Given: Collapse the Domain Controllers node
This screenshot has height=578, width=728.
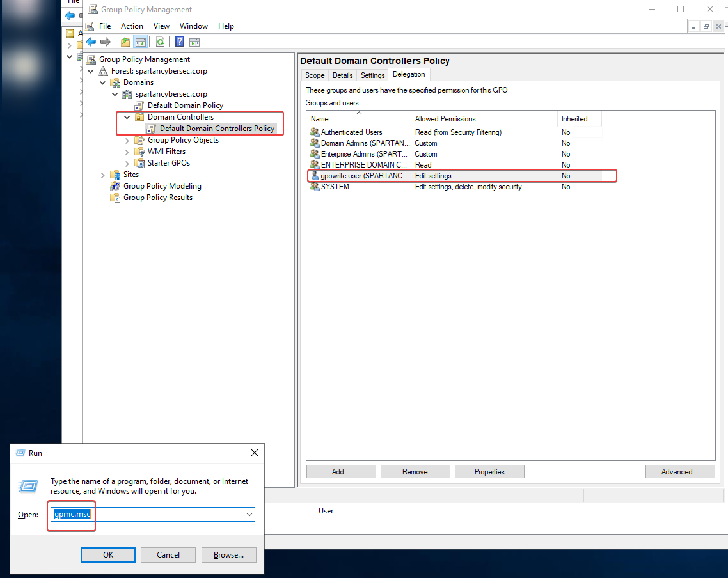Looking at the screenshot, I should click(x=127, y=118).
